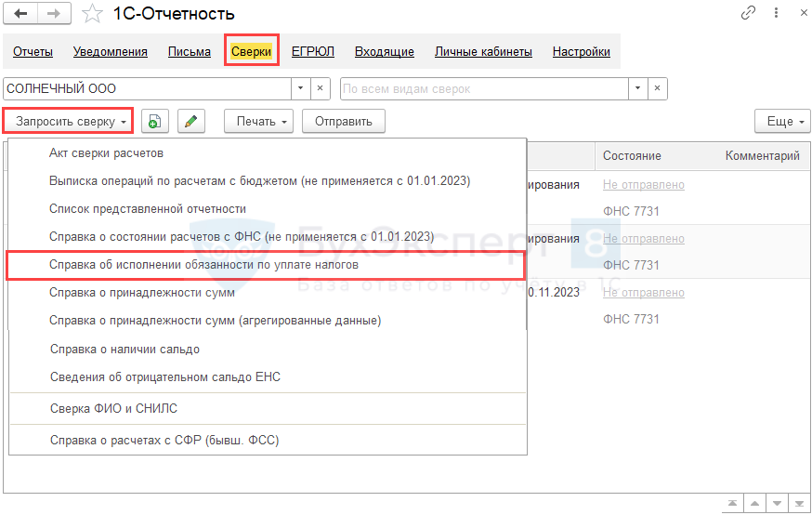Expand the reconciliation type filter dropdown
812x515 pixels.
[x=637, y=88]
